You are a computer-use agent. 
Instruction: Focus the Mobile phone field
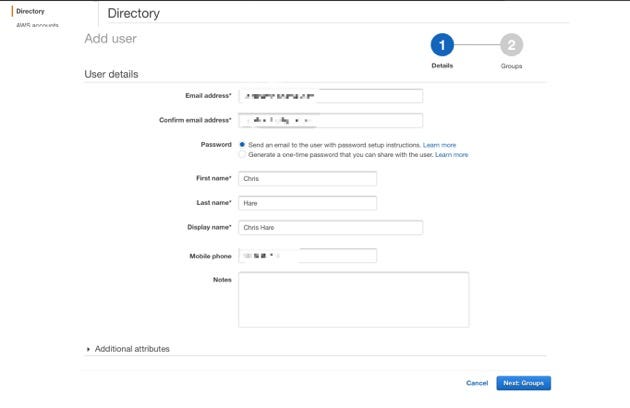pyautogui.click(x=307, y=256)
